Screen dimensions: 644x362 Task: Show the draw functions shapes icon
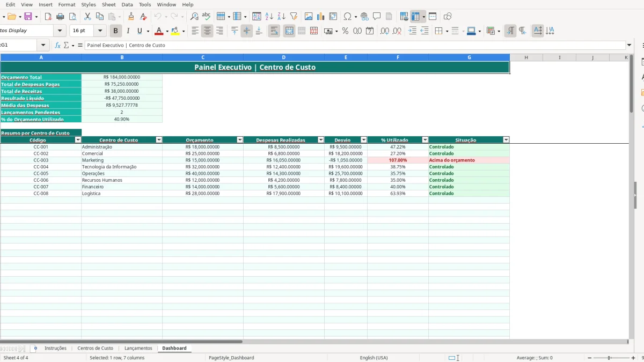coord(448,17)
